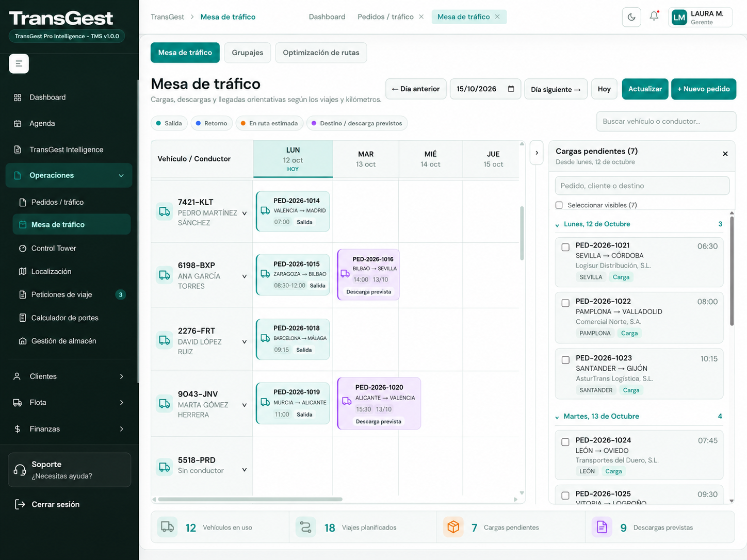The height and width of the screenshot is (560, 747).
Task: Click calendar icon in the date field
Action: click(511, 89)
